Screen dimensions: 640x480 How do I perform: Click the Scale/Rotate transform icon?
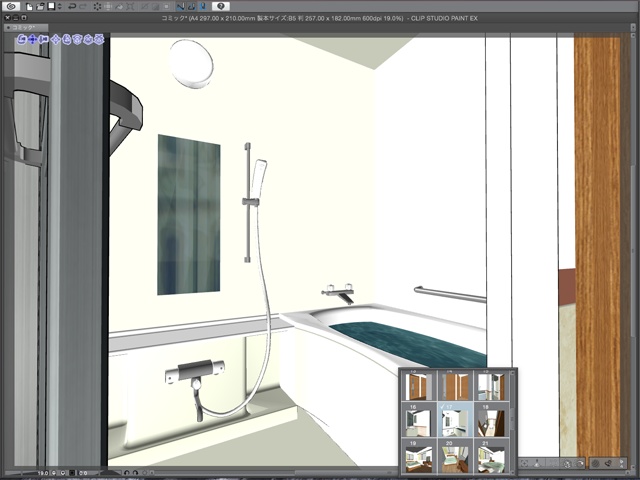(x=130, y=6)
